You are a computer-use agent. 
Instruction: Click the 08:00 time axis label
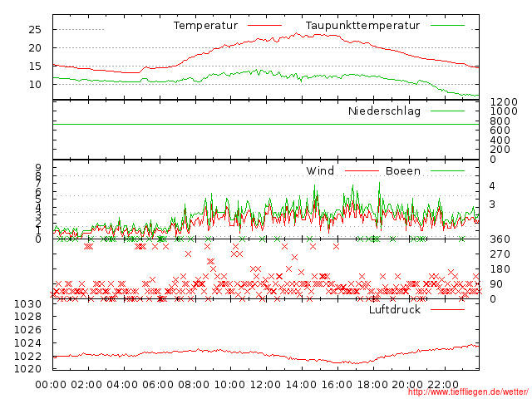[x=194, y=385]
